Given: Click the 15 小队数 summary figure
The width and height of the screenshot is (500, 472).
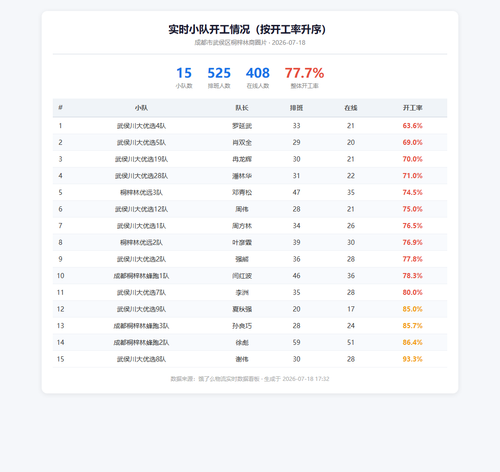Looking at the screenshot, I should click(184, 78).
